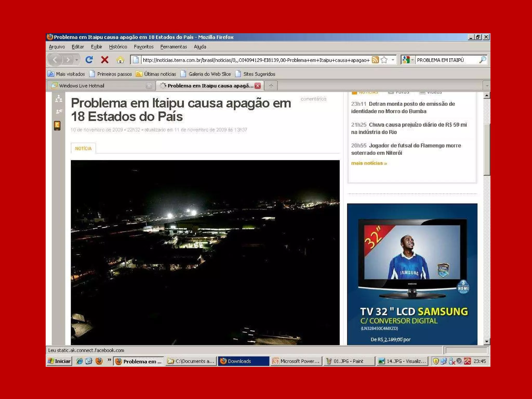This screenshot has height=399, width=532.
Task: Switch to Windows Live Hotmail tab
Action: pyautogui.click(x=82, y=86)
